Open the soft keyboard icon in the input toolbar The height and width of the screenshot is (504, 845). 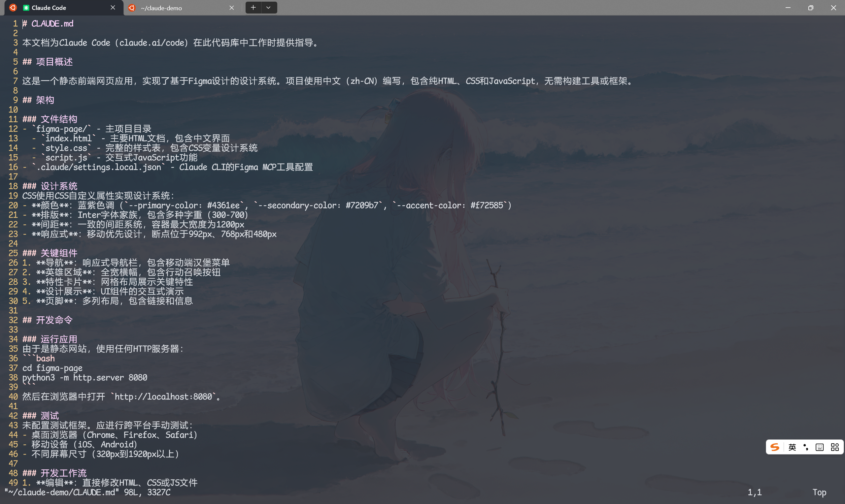coord(820,447)
